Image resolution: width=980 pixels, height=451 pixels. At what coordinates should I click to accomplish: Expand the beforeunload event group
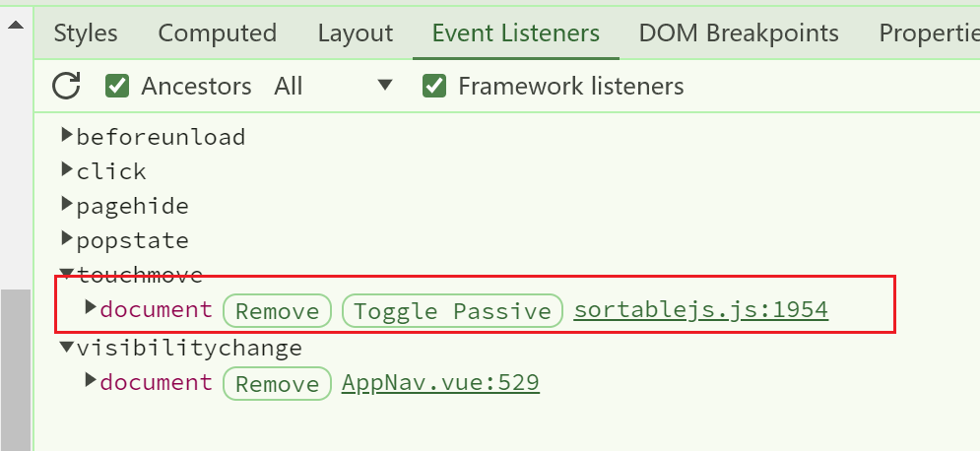click(x=68, y=135)
